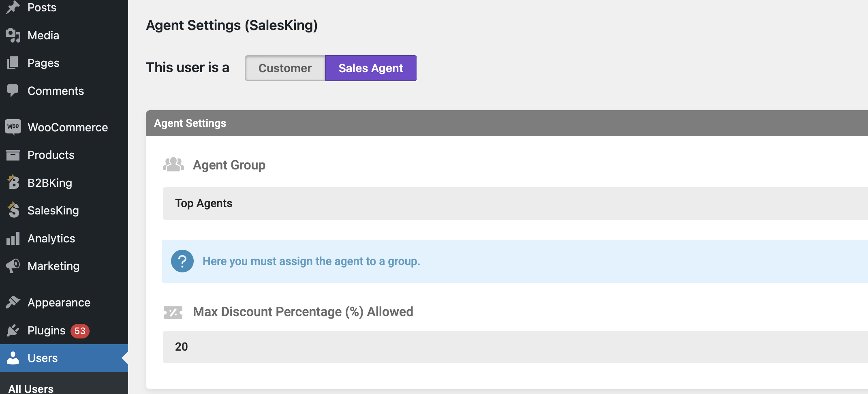Screen dimensions: 868x394
Task: Open the WooCommerce menu
Action: point(68,127)
